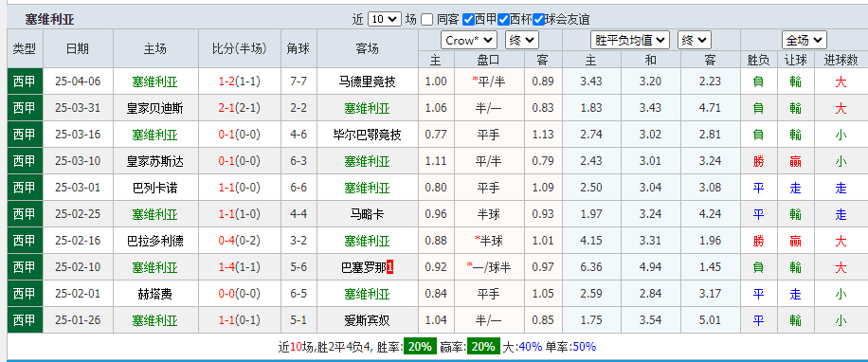Screen dimensions: 868x362
Task: Click the 进球数 column header
Action: 841,60
